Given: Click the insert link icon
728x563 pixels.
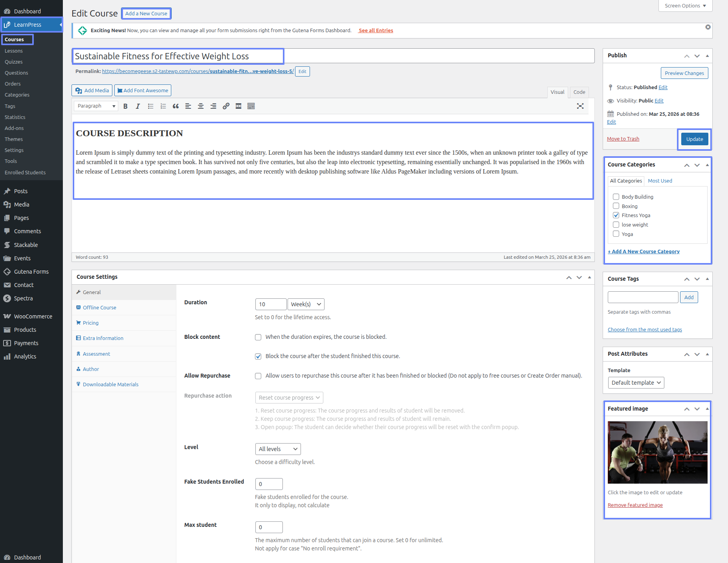Looking at the screenshot, I should 226,106.
